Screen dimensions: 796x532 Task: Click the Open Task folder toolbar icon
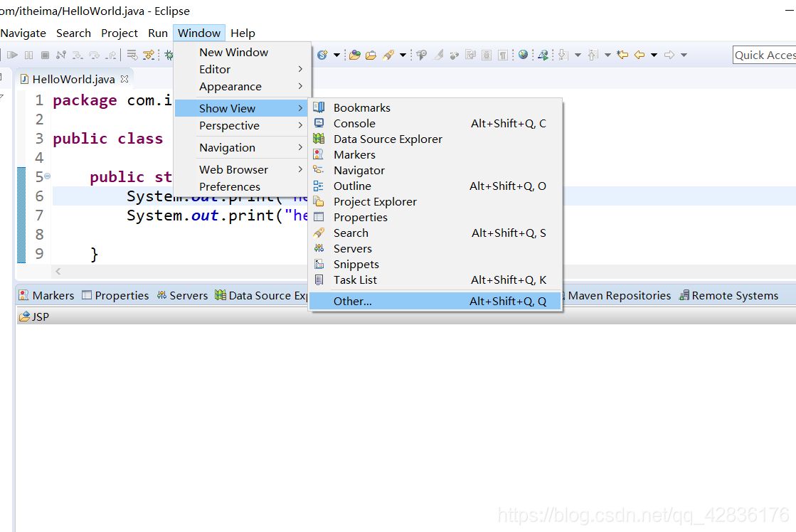coord(371,55)
